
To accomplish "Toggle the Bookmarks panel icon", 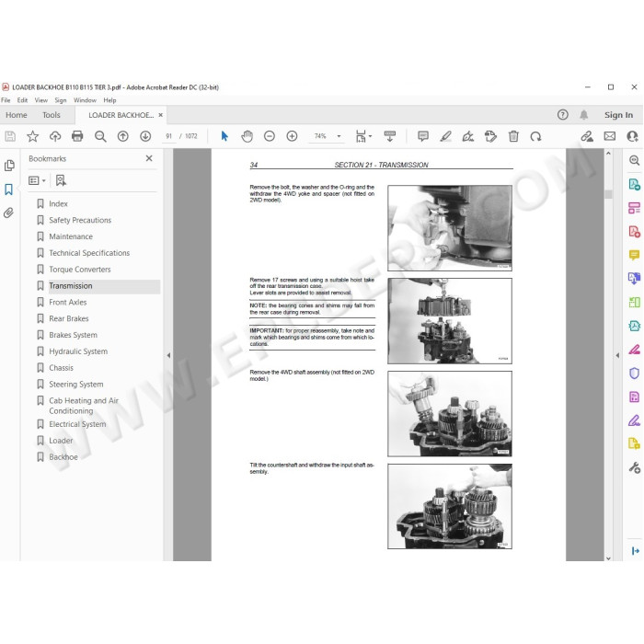I will (8, 190).
